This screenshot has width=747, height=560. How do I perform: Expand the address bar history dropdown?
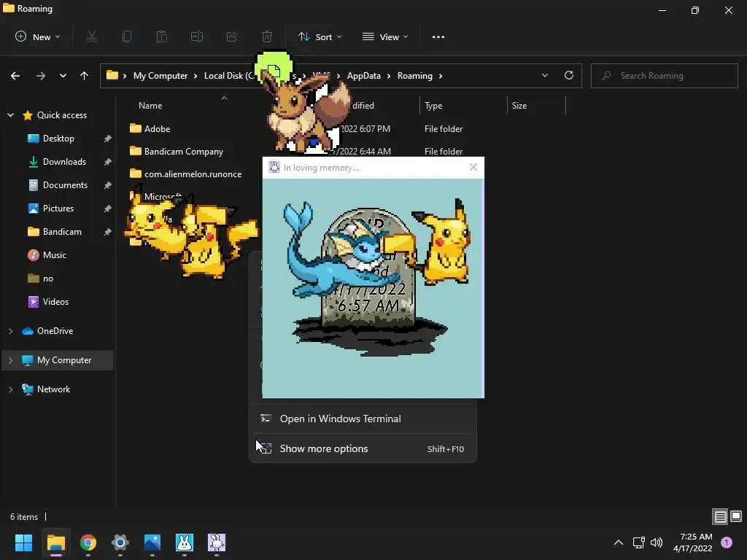click(x=544, y=76)
